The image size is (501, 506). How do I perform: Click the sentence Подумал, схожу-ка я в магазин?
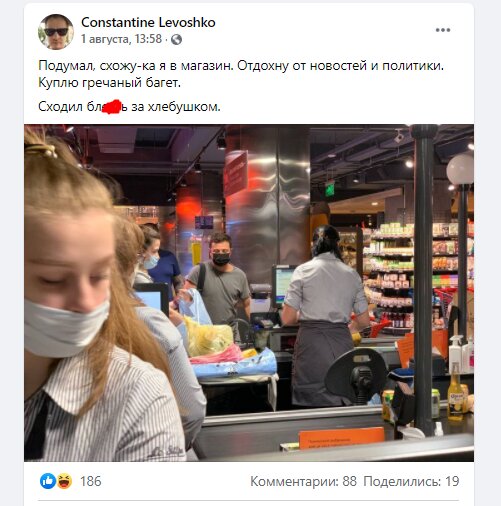pyautogui.click(x=135, y=66)
